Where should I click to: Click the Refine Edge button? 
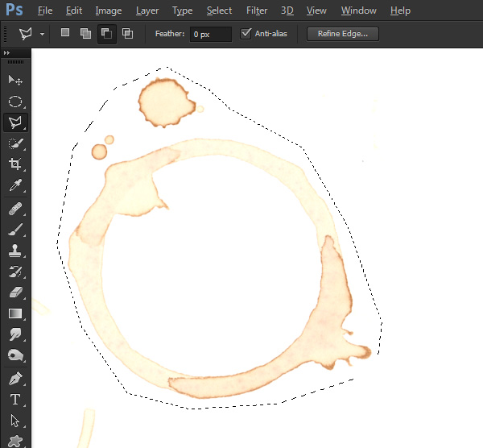pos(343,34)
